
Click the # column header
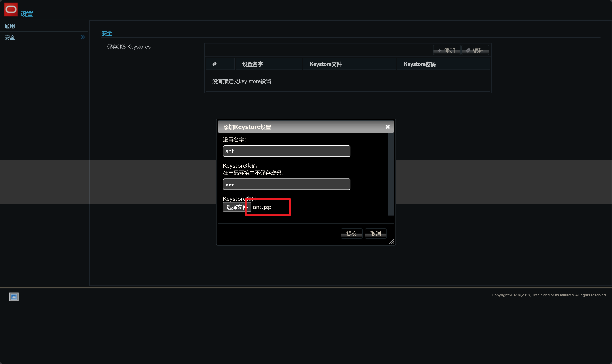214,64
